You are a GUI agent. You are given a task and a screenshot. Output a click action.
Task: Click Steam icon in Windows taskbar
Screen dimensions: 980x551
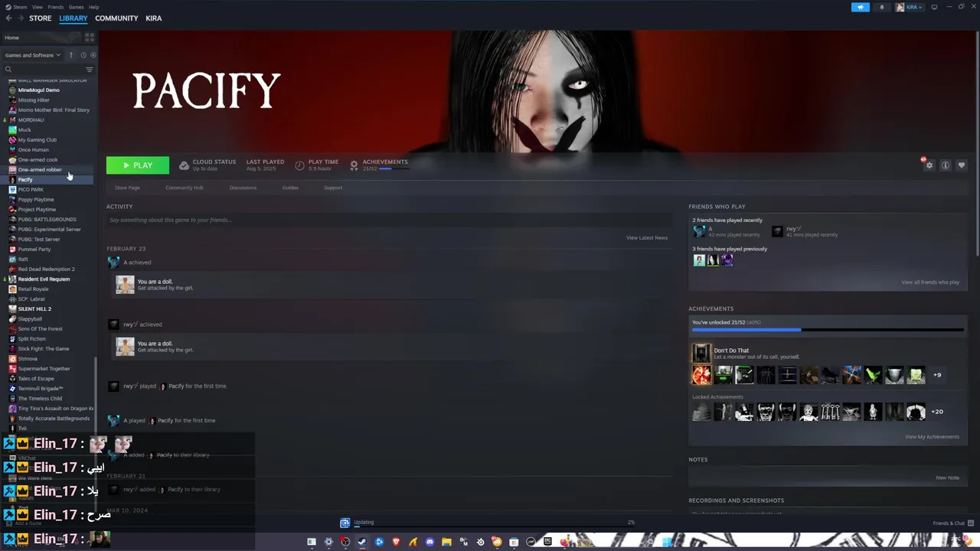point(362,542)
